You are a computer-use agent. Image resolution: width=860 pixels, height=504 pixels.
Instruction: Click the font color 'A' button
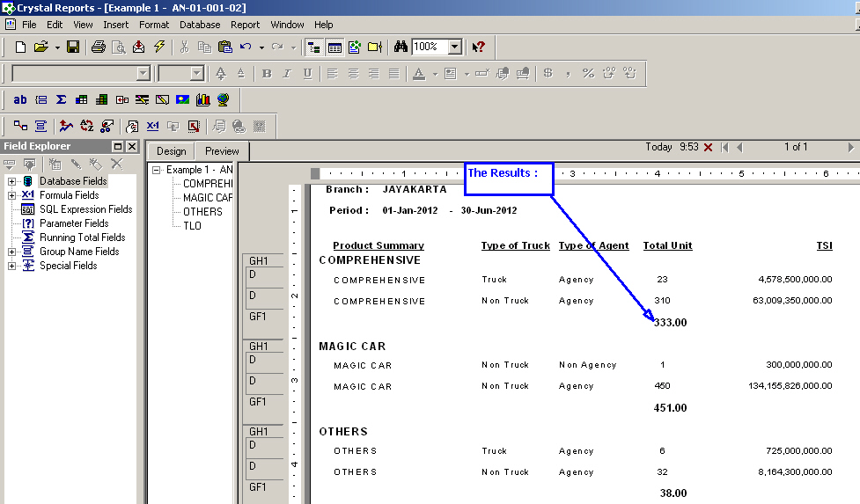pyautogui.click(x=419, y=73)
